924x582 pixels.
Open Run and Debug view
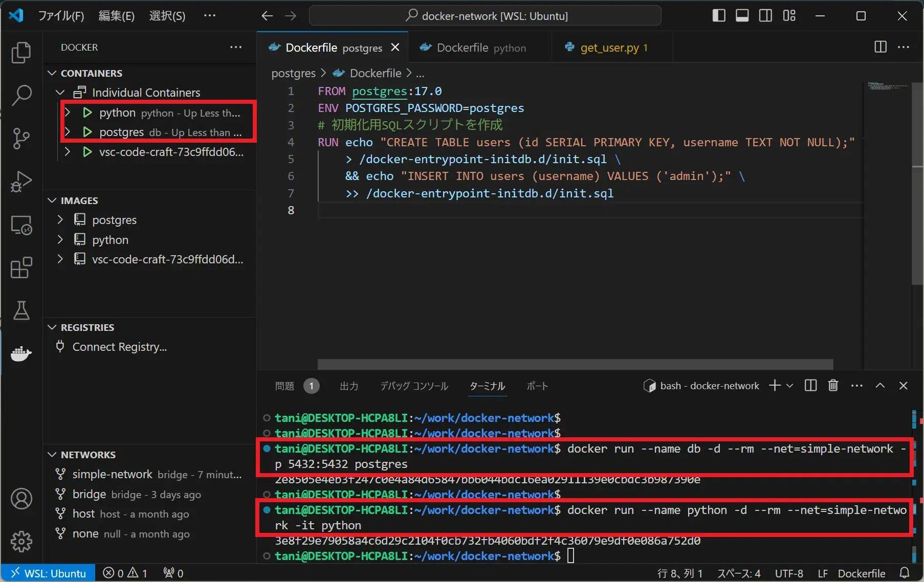pos(21,181)
